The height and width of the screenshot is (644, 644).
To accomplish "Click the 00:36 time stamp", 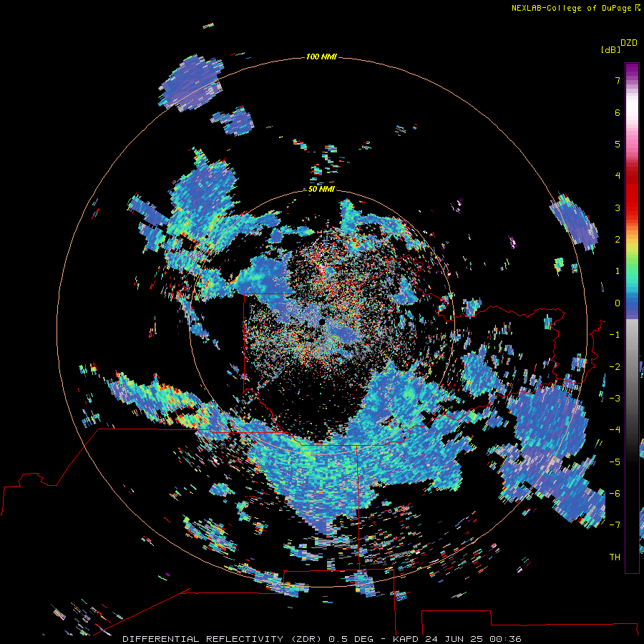I will click(x=506, y=639).
